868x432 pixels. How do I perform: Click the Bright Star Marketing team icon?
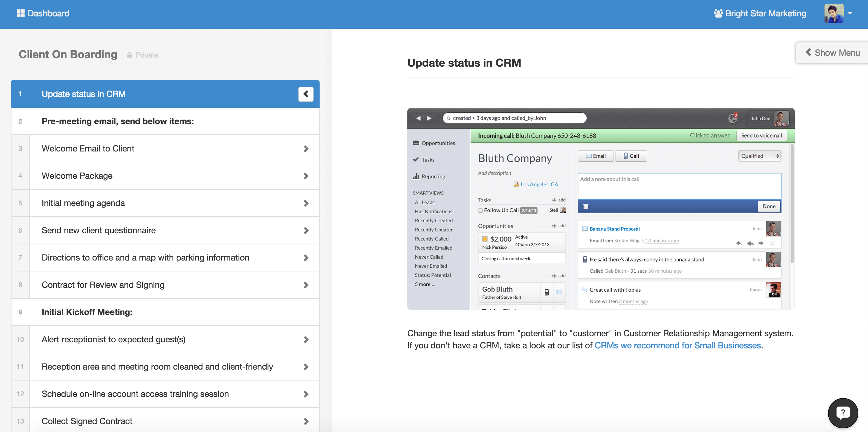718,13
